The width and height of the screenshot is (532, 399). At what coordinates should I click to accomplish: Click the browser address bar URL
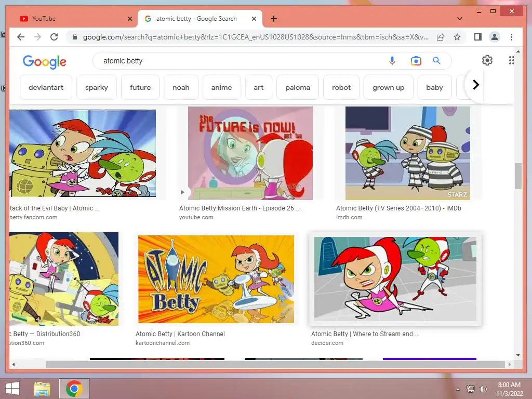256,37
